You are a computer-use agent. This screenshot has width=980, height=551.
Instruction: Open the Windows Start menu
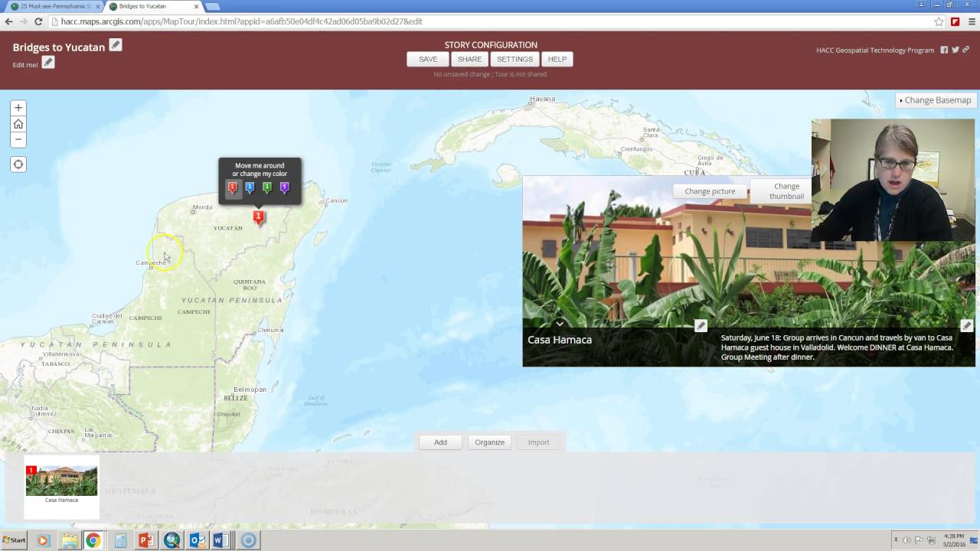pyautogui.click(x=14, y=540)
